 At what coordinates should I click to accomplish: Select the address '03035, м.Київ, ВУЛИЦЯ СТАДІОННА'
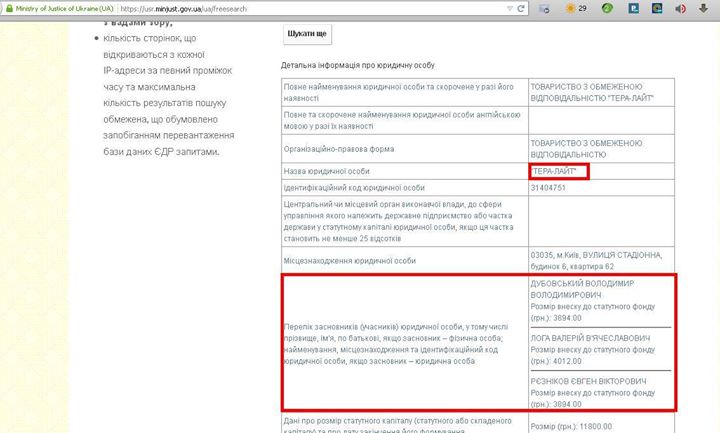point(596,255)
